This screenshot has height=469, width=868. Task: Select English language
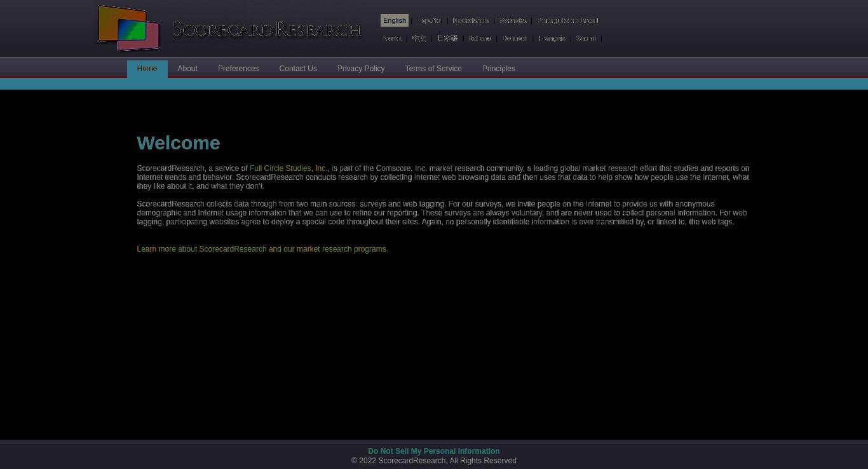click(x=395, y=20)
